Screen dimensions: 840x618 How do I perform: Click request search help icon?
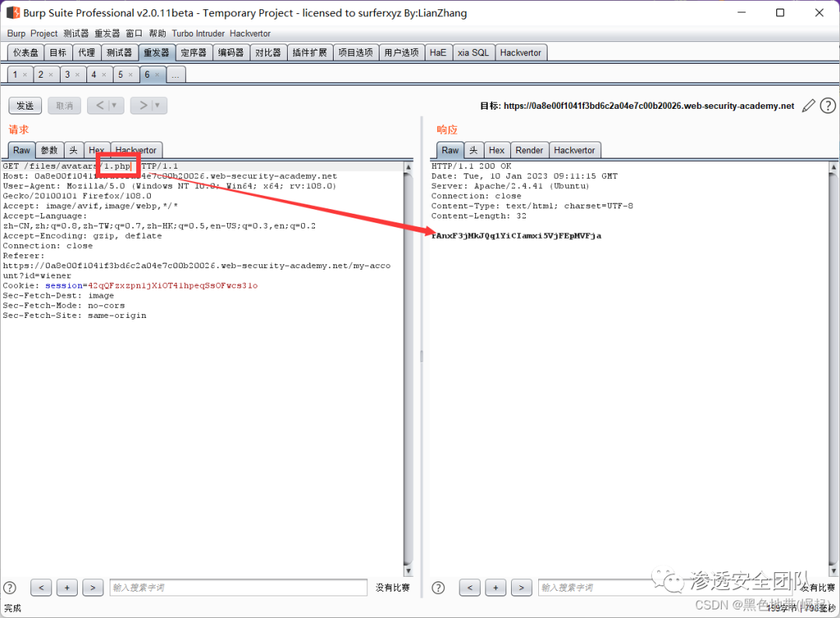click(x=9, y=588)
